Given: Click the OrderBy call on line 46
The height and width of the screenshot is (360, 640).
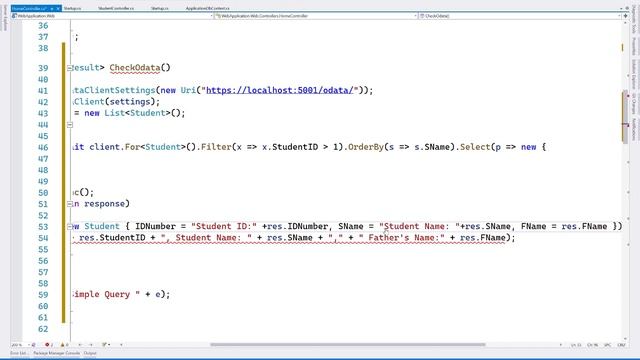Looking at the screenshot, I should click(366, 147).
